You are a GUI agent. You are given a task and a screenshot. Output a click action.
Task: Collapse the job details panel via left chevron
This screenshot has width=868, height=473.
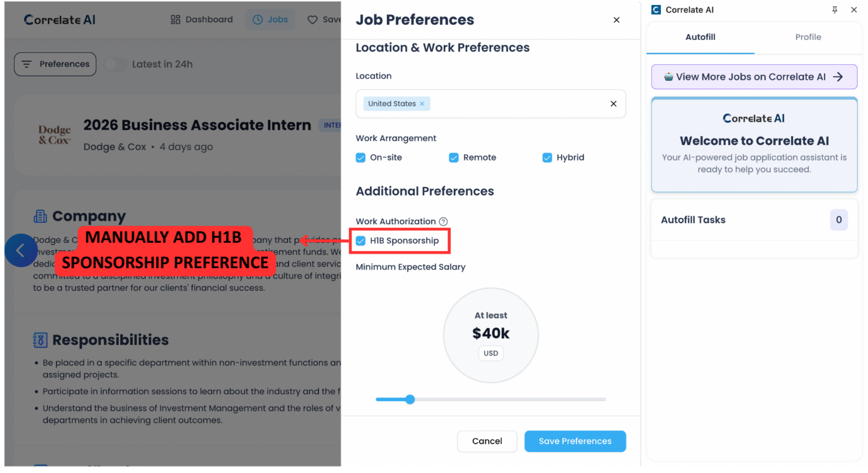(x=21, y=250)
